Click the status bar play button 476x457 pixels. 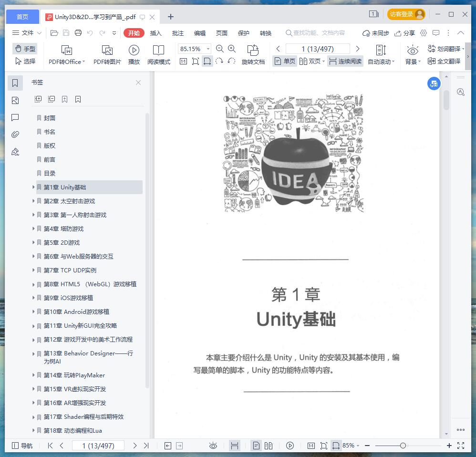(290, 446)
